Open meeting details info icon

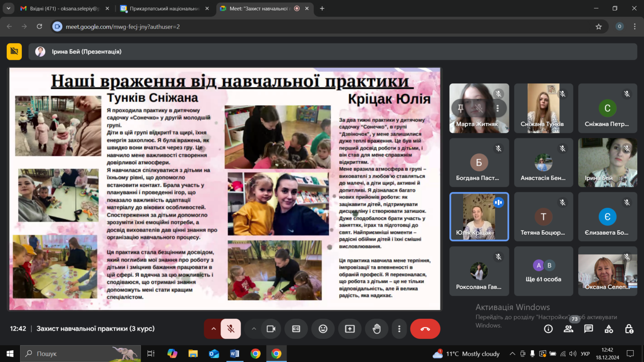pos(548,329)
